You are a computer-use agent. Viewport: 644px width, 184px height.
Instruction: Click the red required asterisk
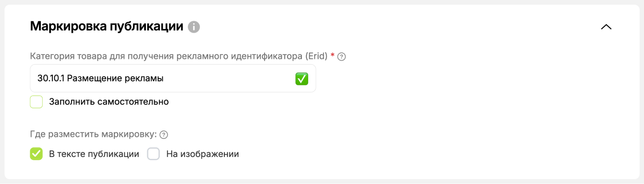point(332,55)
